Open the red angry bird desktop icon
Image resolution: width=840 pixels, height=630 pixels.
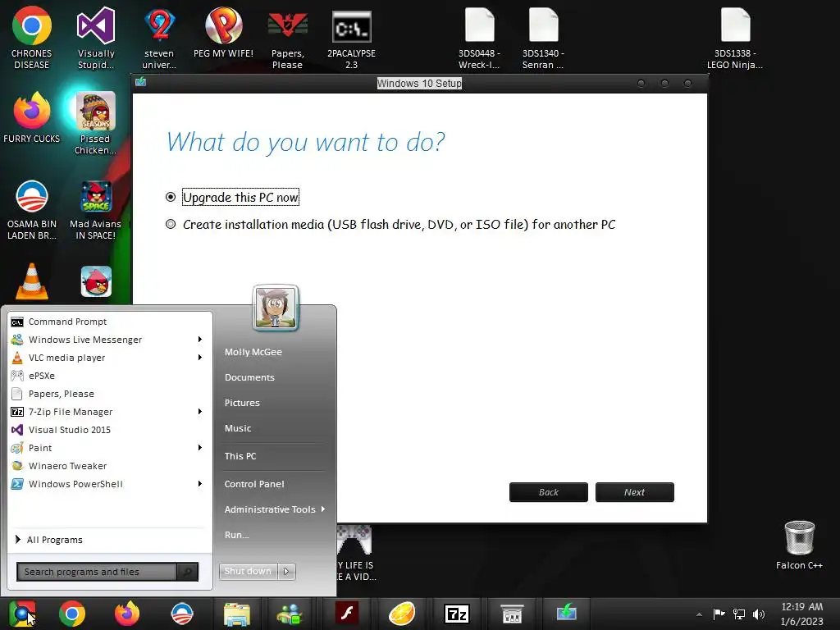96,281
